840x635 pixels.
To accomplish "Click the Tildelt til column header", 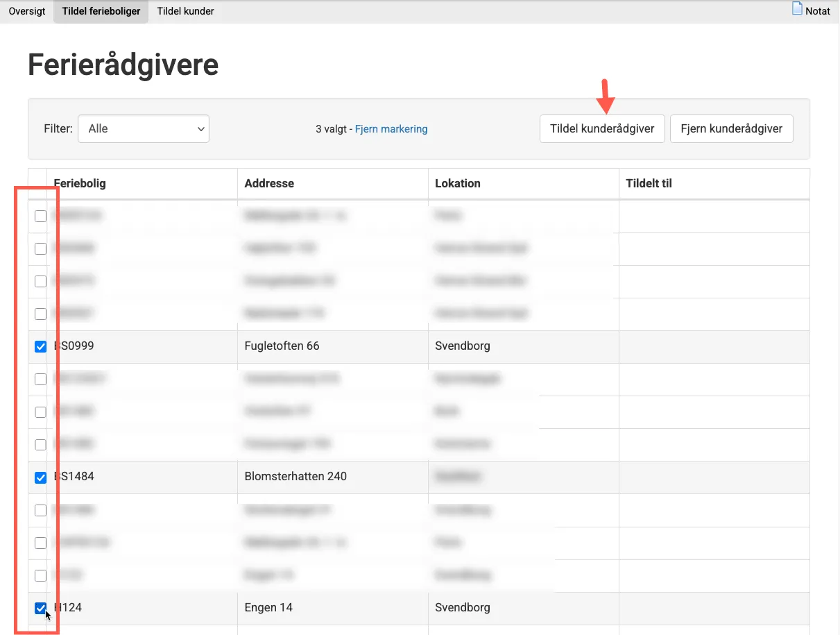I will 649,183.
